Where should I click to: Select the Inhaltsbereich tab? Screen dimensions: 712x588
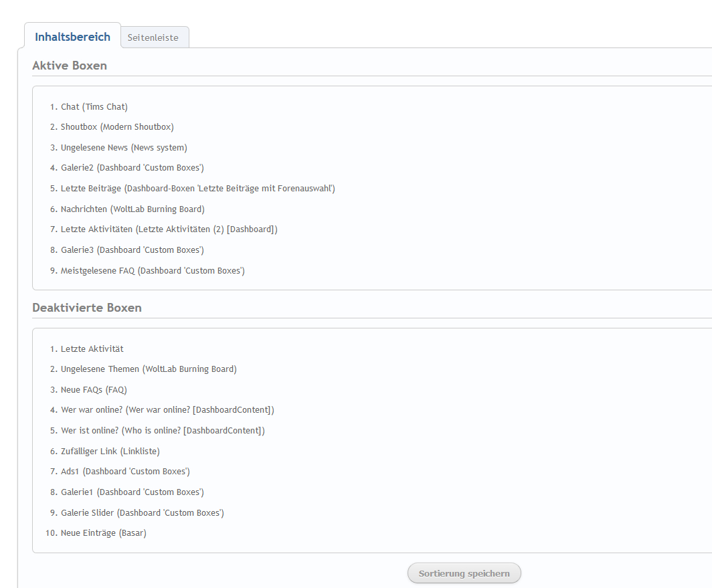pyautogui.click(x=72, y=37)
